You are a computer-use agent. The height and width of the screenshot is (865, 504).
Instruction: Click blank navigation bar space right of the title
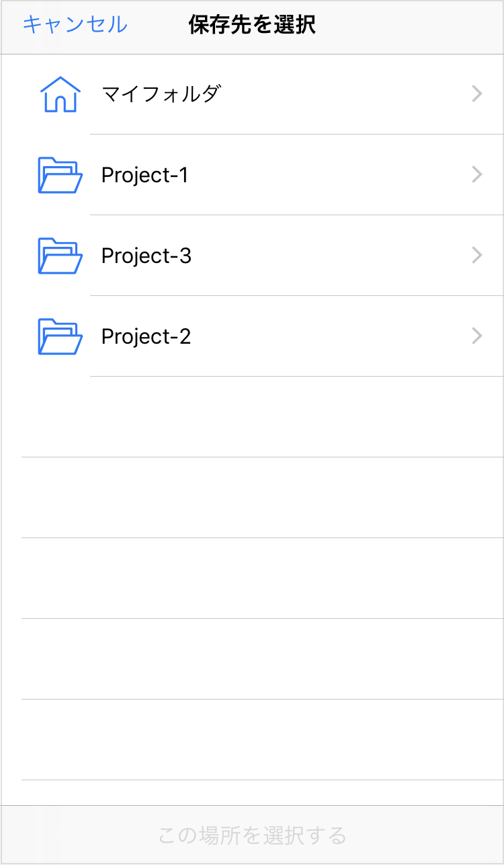tap(410, 27)
